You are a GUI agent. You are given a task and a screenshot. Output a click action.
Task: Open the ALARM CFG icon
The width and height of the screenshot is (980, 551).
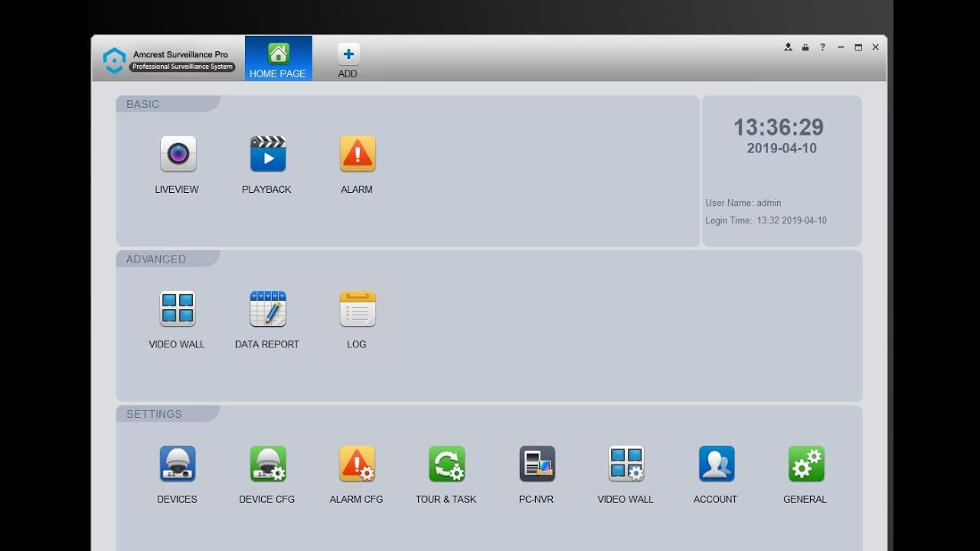tap(358, 464)
